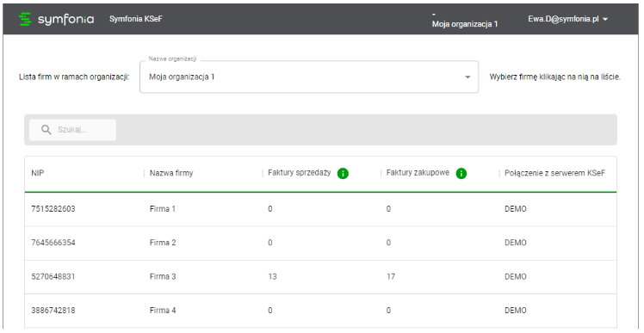Click in the Szukaj search field
The width and height of the screenshot is (644, 333).
[72, 130]
